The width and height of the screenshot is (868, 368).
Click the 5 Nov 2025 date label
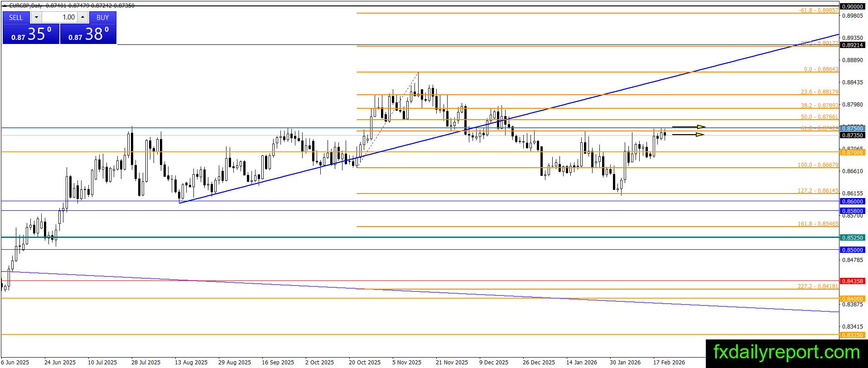(x=407, y=363)
